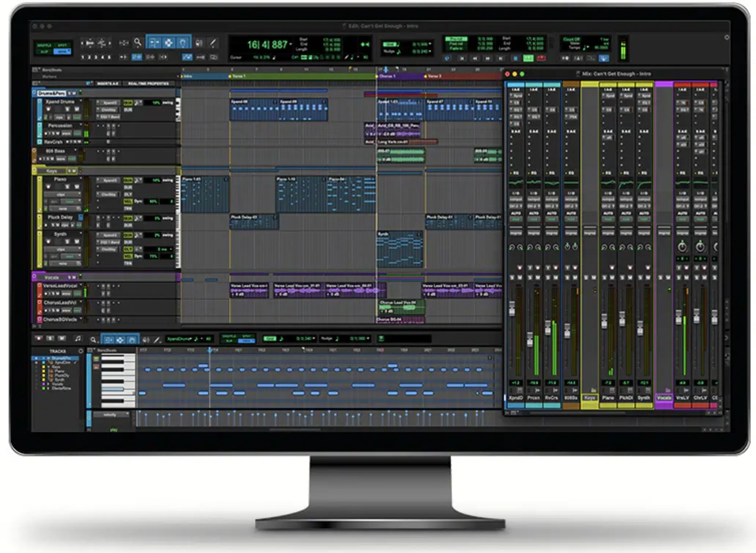Open main counter format dropdown arrow

click(x=291, y=44)
